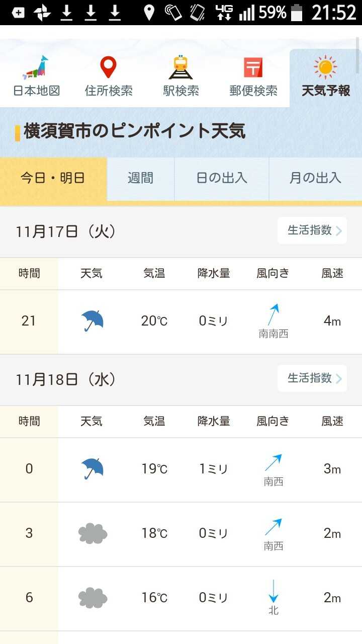This screenshot has width=362, height=644.
Task: Tap the cloud icon in 3時 row
Action: coord(93,533)
